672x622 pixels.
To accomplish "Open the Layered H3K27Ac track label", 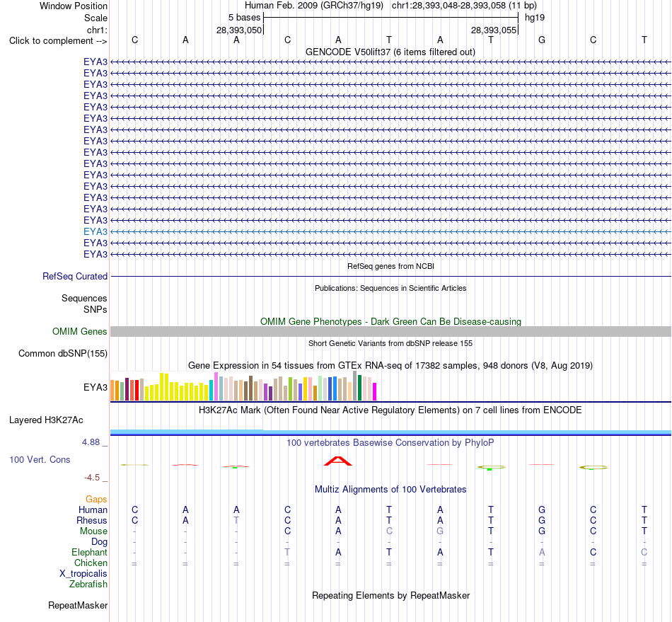I will coord(46,420).
